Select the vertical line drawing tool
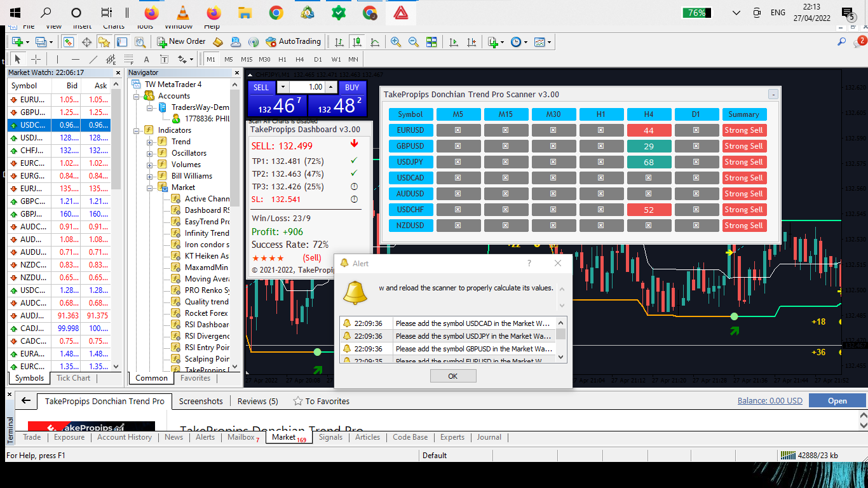 point(57,59)
